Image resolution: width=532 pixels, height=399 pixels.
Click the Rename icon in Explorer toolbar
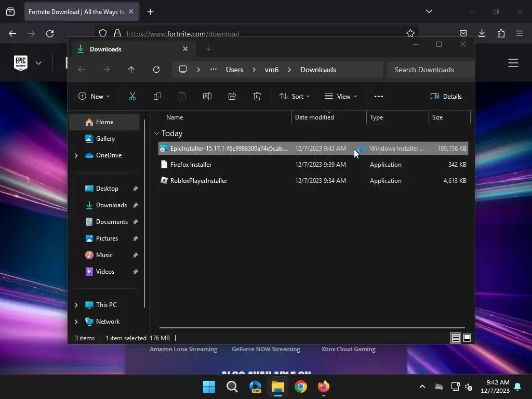[x=207, y=96]
